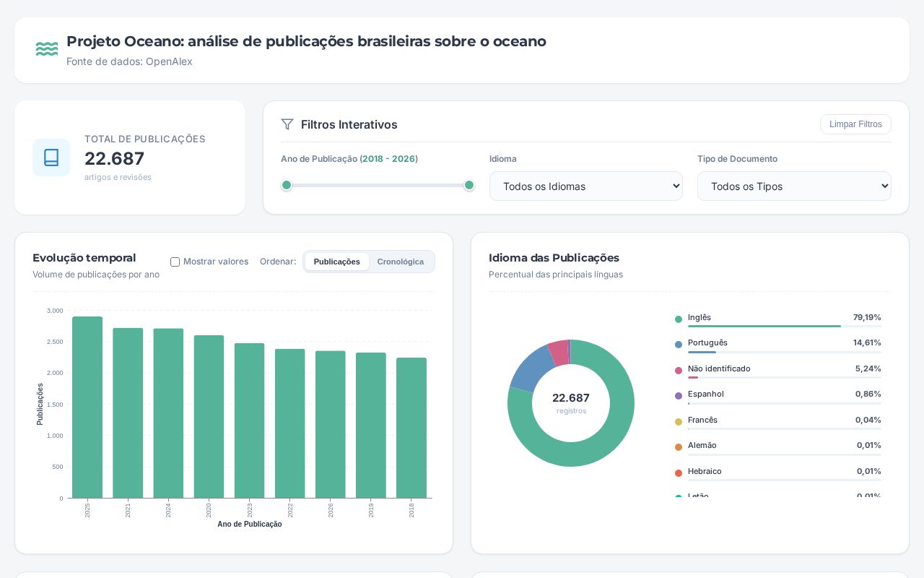Click the Inglês language label
This screenshot has width=924, height=578.
click(699, 317)
